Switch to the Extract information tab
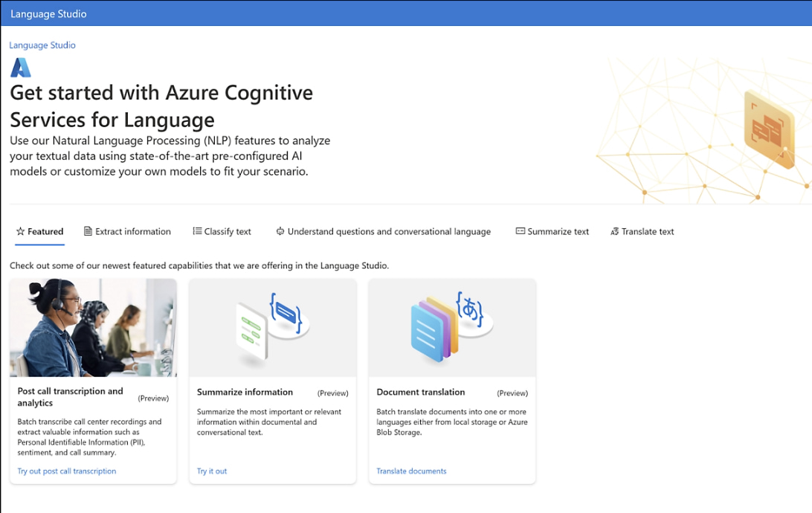The image size is (812, 513). (x=133, y=232)
